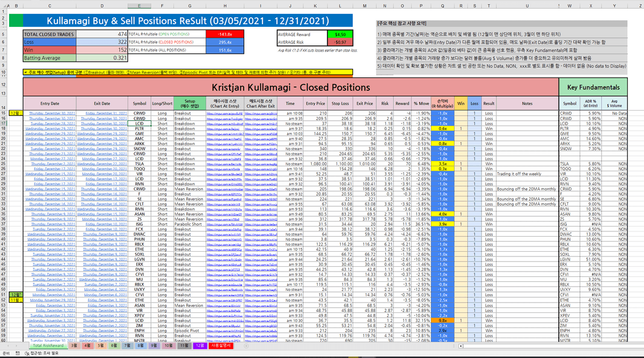Viewport: 644px width, 358px height.
Task: Switch to the 3월 sheet tab
Action: coord(75,346)
